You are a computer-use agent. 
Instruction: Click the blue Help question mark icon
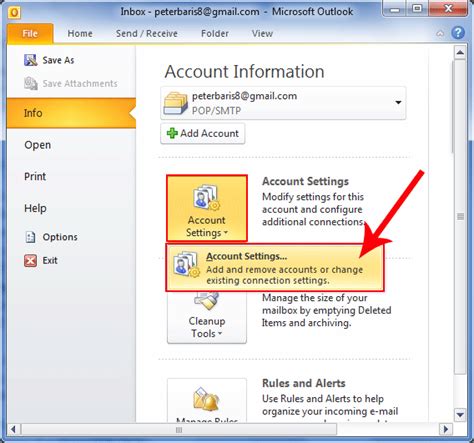pyautogui.click(x=458, y=33)
